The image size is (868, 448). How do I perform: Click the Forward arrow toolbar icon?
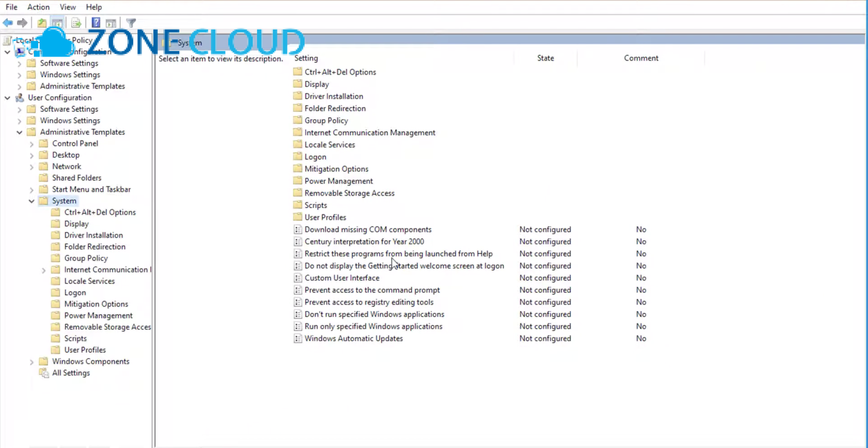pyautogui.click(x=22, y=23)
